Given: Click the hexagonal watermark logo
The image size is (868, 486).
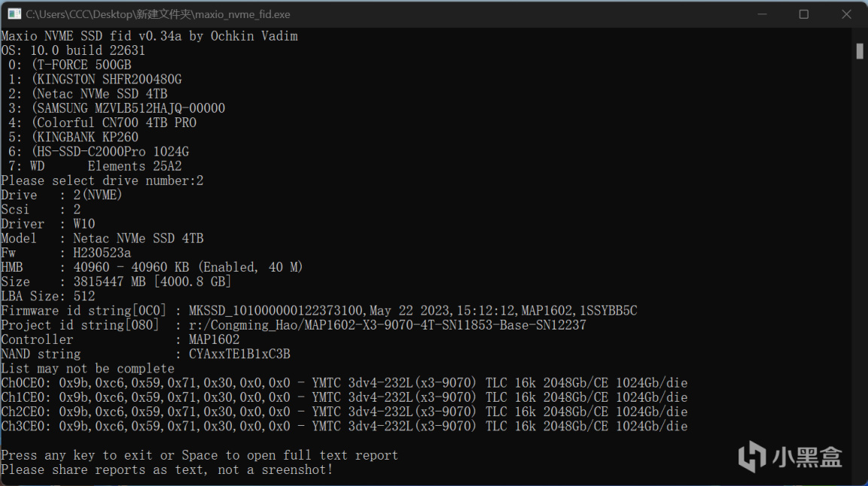Looking at the screenshot, I should pyautogui.click(x=751, y=455).
